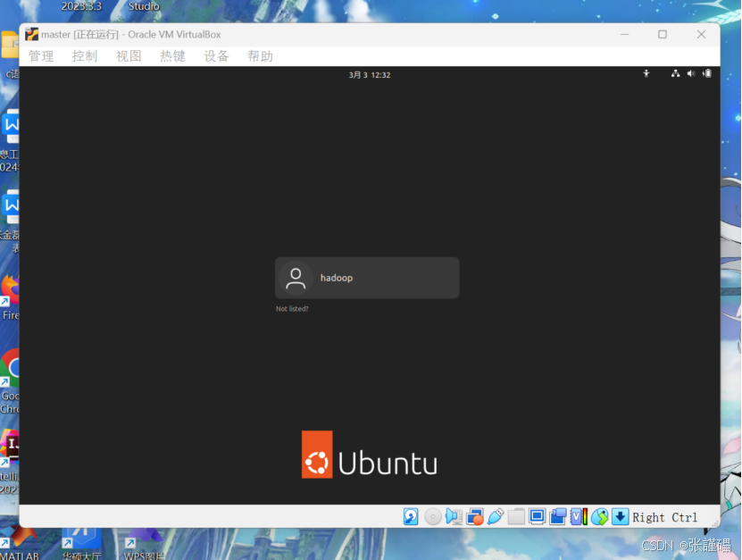Image resolution: width=742 pixels, height=560 pixels.
Task: Click the network adapter status icon
Action: tap(475, 516)
